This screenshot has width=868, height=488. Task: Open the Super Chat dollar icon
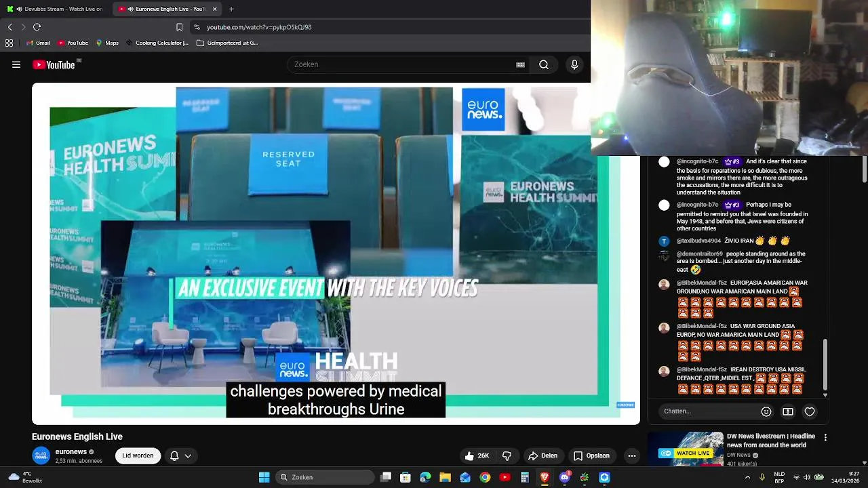click(788, 411)
